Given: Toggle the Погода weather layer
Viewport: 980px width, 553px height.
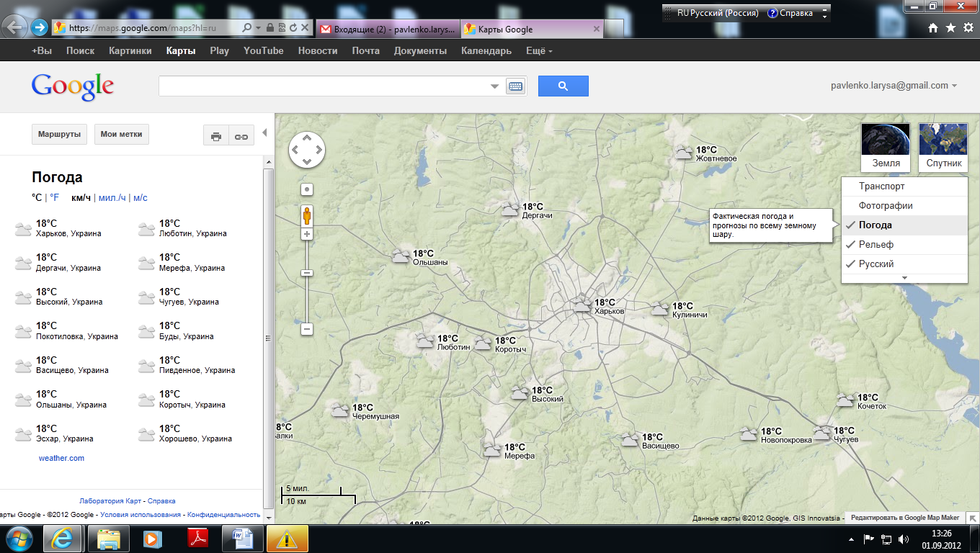Looking at the screenshot, I should coord(904,225).
